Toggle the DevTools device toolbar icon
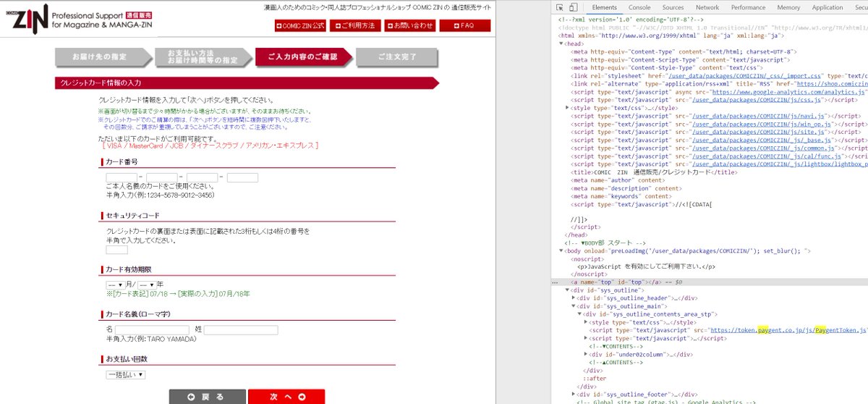Screen dimensions: 868x404 (x=572, y=7)
